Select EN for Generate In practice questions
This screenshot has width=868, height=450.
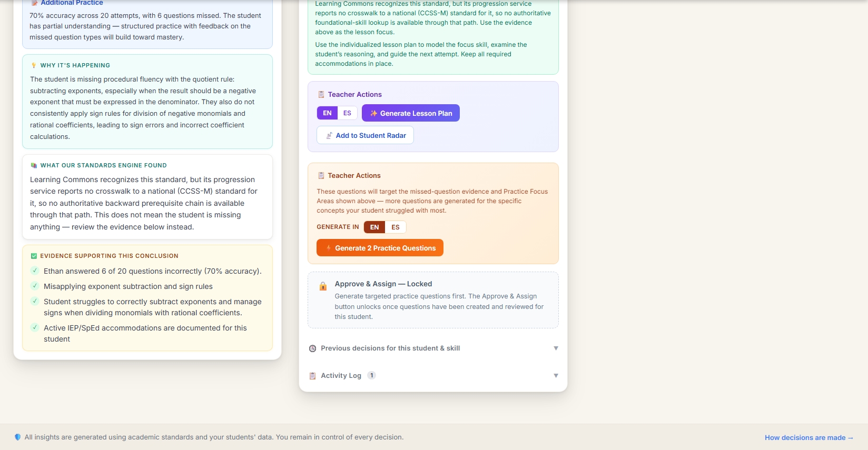[374, 227]
